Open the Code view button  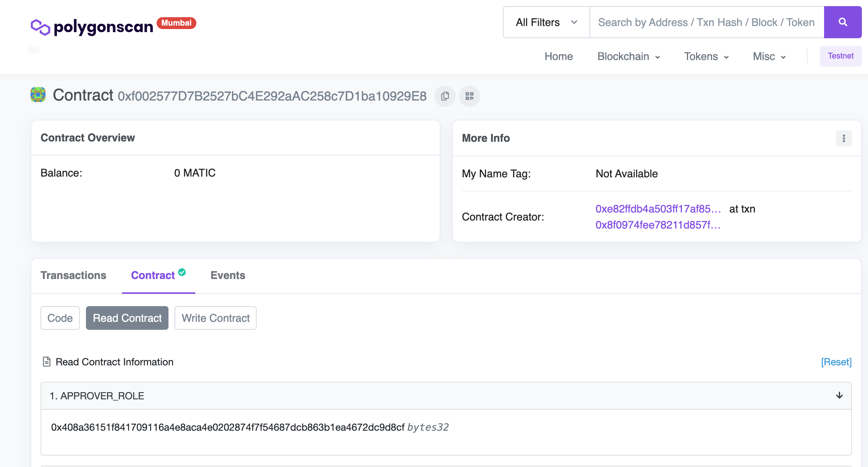pos(60,318)
